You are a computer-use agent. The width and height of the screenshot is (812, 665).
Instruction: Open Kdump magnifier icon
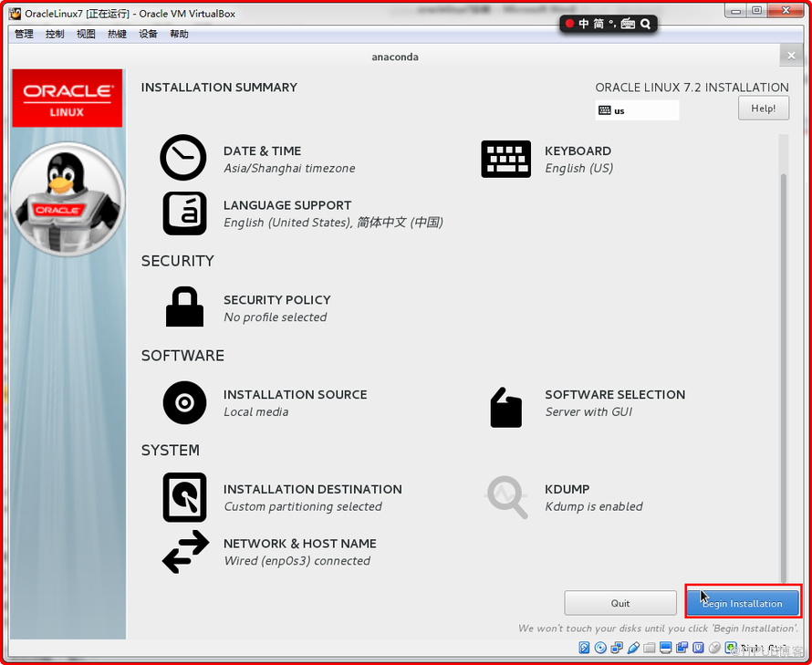(x=507, y=497)
